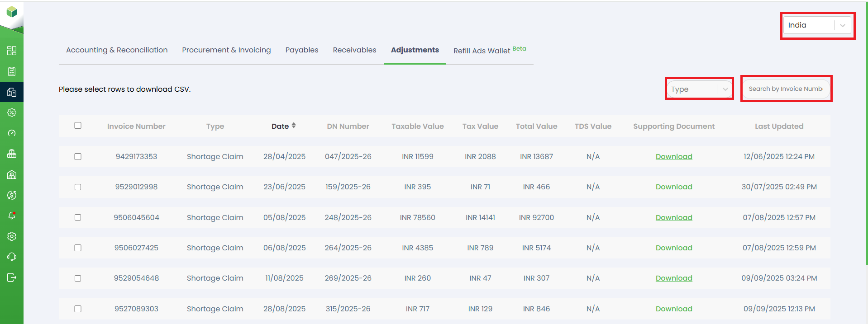
Task: Select the row checkbox for invoice 9429173353
Action: tap(78, 157)
